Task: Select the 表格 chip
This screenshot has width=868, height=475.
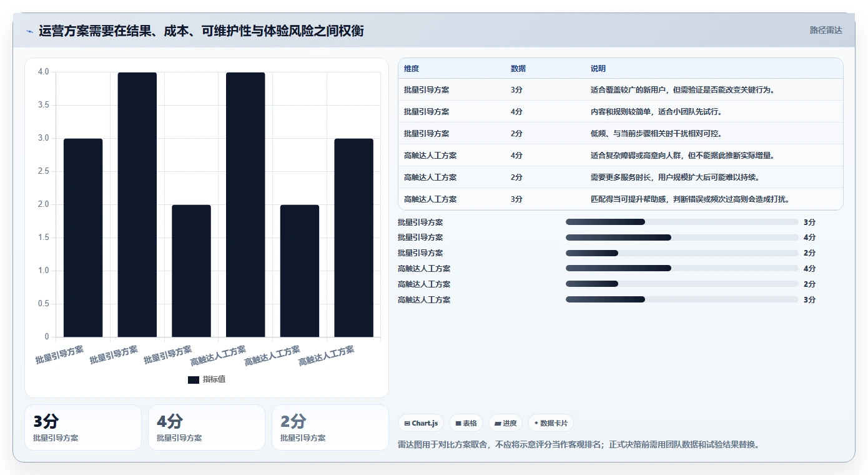Action: [466, 423]
